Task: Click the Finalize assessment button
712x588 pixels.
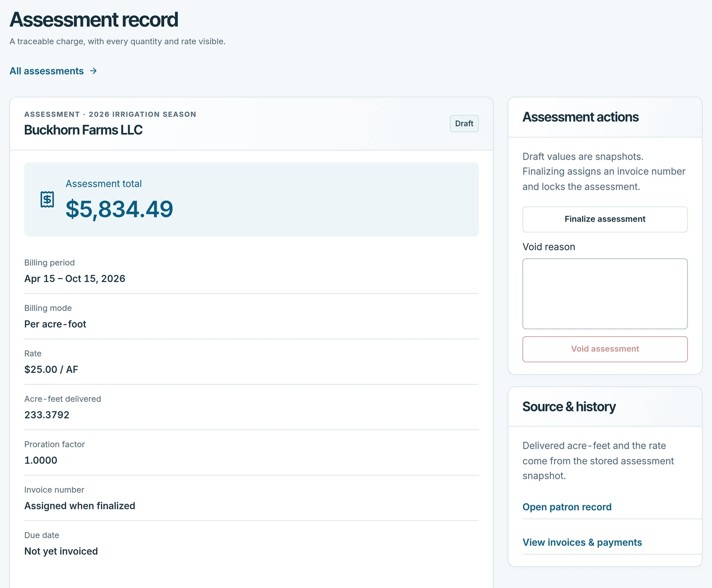Action: click(x=605, y=219)
